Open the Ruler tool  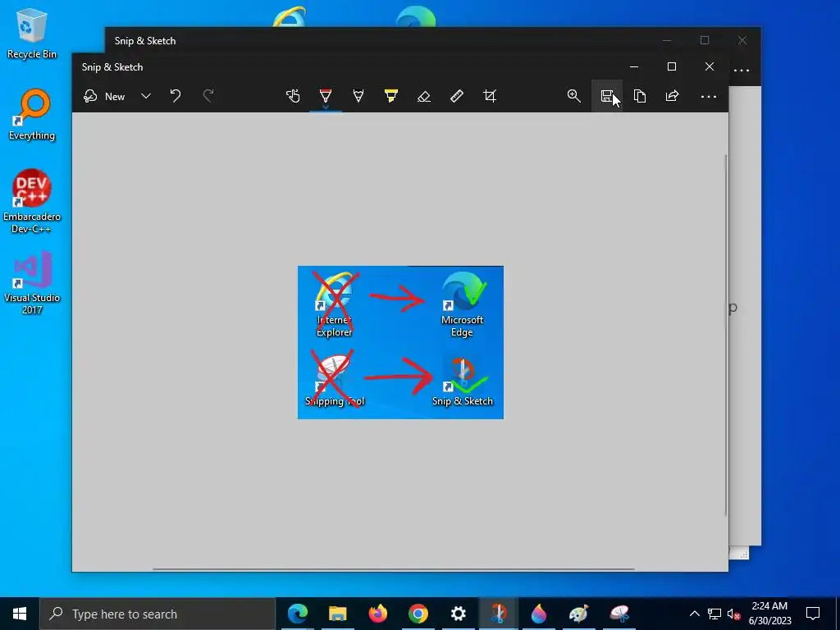[456, 96]
